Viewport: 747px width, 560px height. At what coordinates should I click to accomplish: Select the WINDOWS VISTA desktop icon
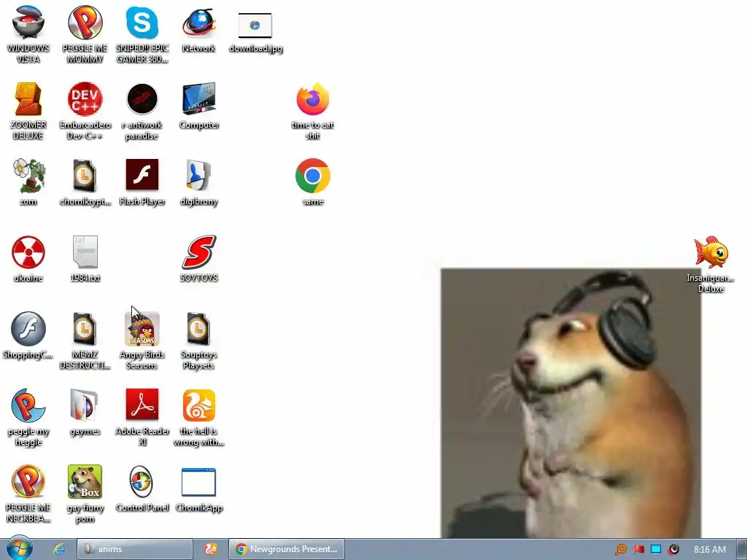click(x=28, y=23)
